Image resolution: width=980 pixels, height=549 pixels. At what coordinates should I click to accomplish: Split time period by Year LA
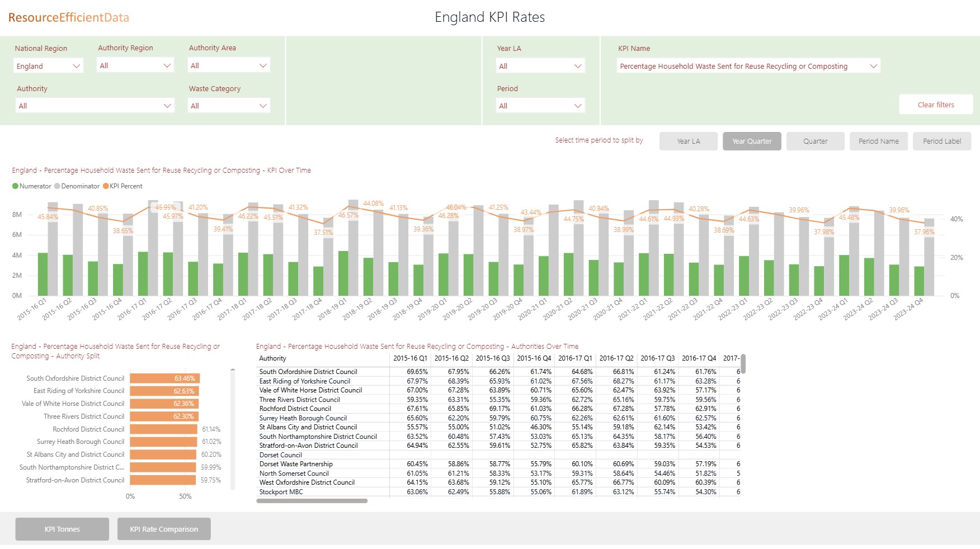click(x=688, y=141)
